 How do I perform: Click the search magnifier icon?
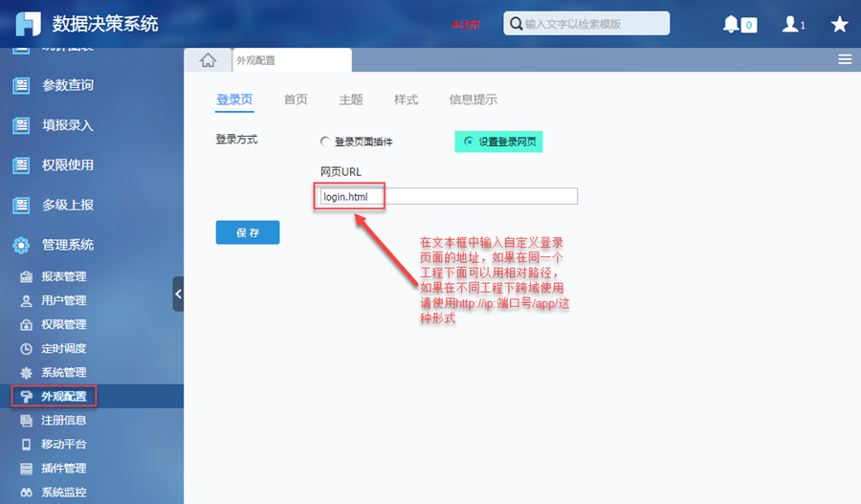pyautogui.click(x=516, y=24)
